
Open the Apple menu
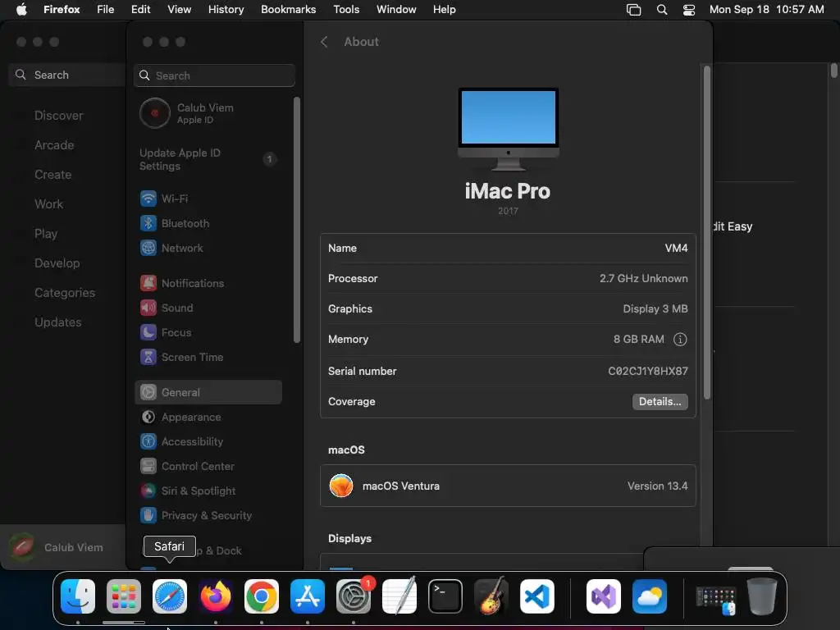point(21,9)
